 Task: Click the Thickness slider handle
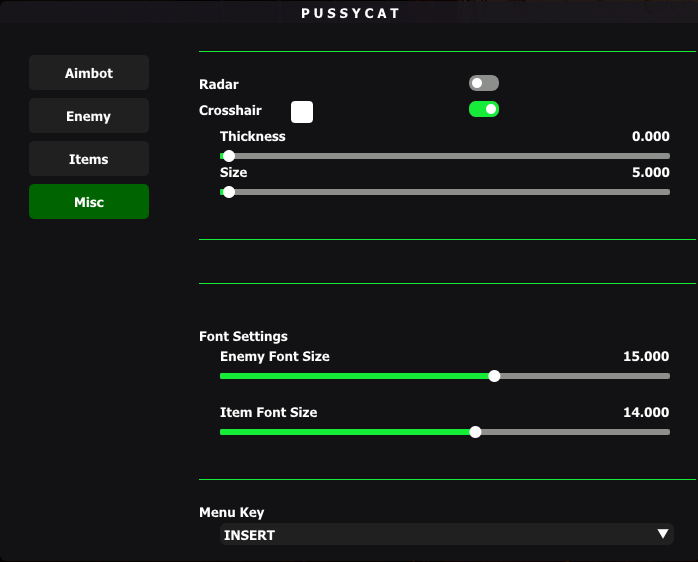pos(229,156)
